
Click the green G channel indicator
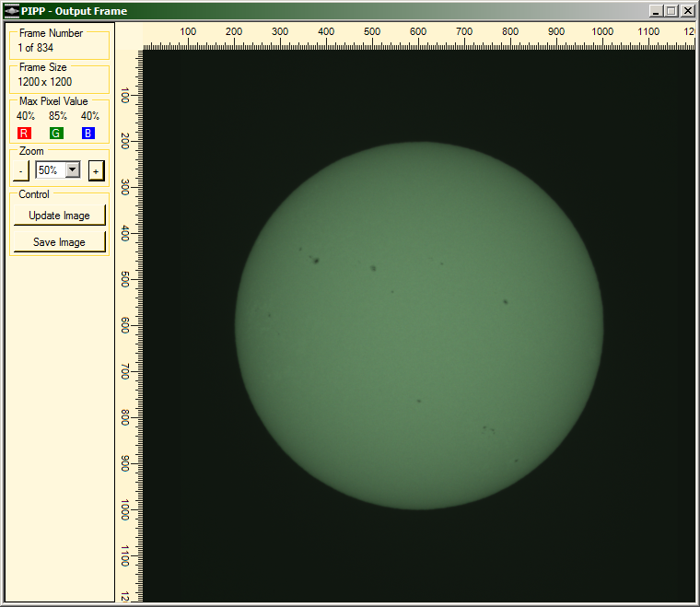[56, 133]
